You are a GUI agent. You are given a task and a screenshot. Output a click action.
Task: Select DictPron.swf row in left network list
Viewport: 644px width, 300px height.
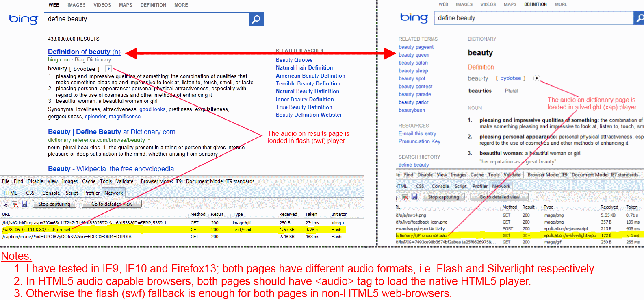173,230
